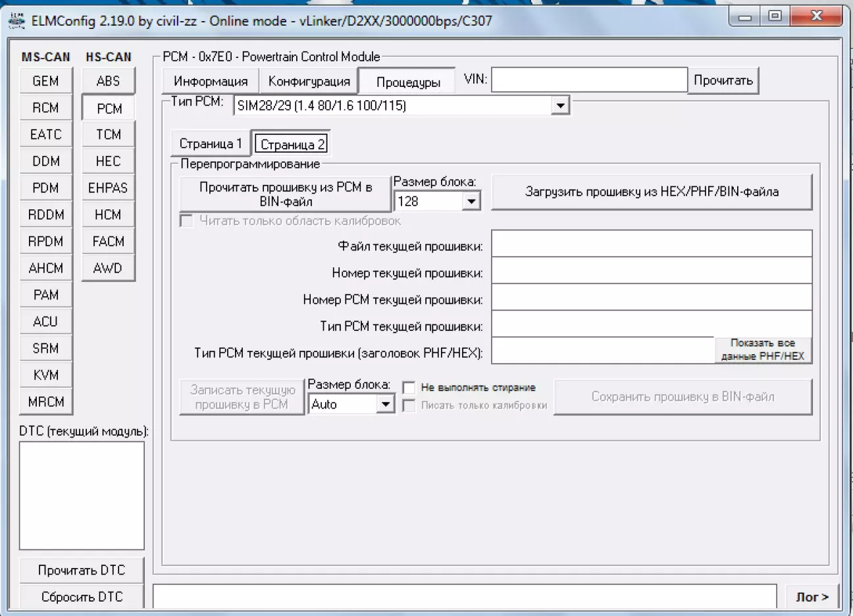Viewport: 853px width, 616px height.
Task: Toggle 'Писать только калибровки' checkbox
Action: point(409,405)
